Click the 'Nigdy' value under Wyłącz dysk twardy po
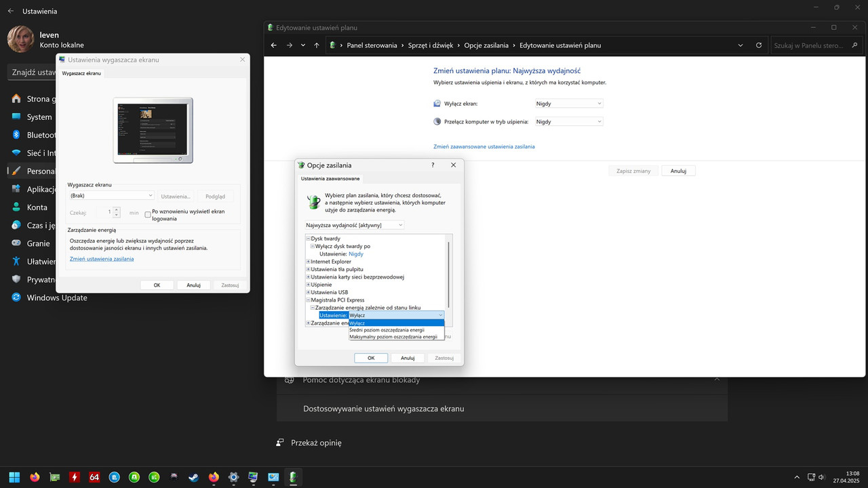 pos(356,254)
